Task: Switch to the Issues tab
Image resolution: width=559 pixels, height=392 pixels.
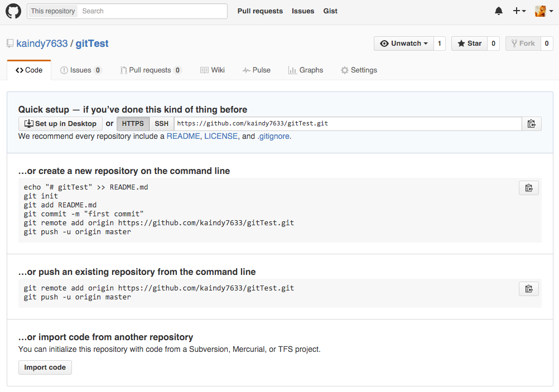Action: [81, 70]
